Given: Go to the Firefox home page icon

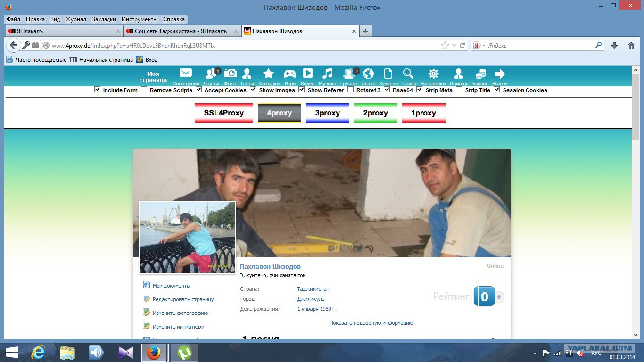Looking at the screenshot, I should coord(631,45).
